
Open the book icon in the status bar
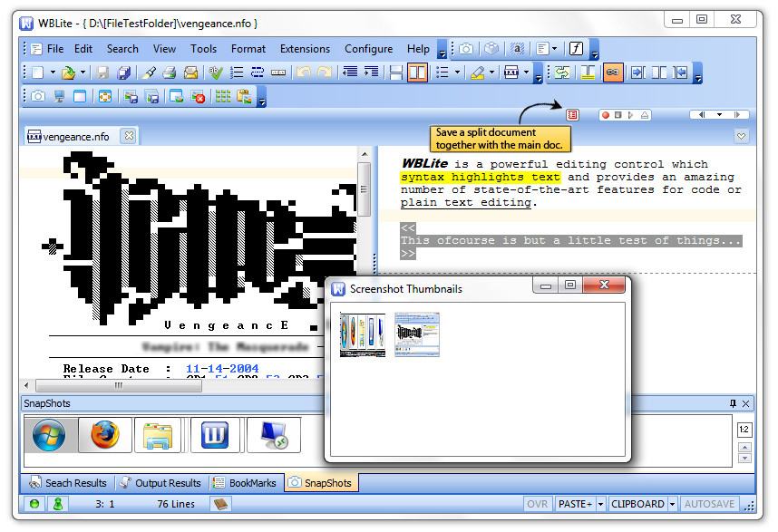click(x=220, y=504)
